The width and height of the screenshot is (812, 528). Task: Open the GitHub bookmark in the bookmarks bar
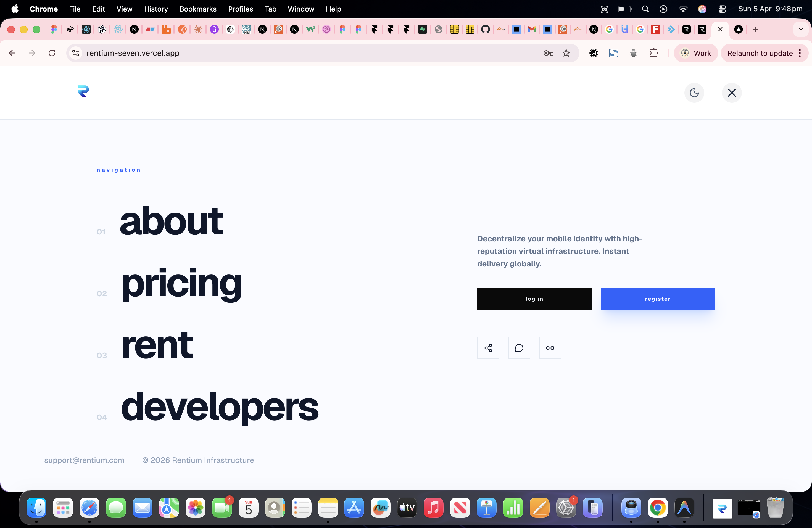pyautogui.click(x=486, y=29)
